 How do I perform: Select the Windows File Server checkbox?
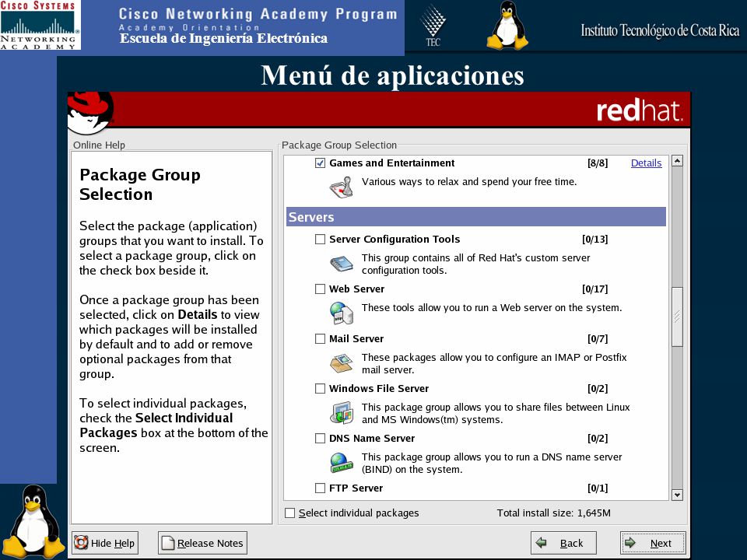[x=320, y=389]
